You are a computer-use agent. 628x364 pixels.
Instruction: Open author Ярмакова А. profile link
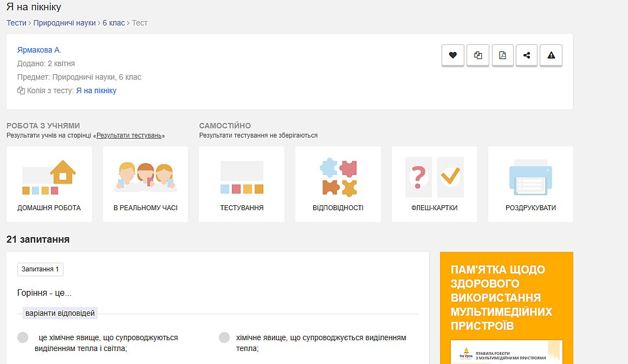point(39,50)
